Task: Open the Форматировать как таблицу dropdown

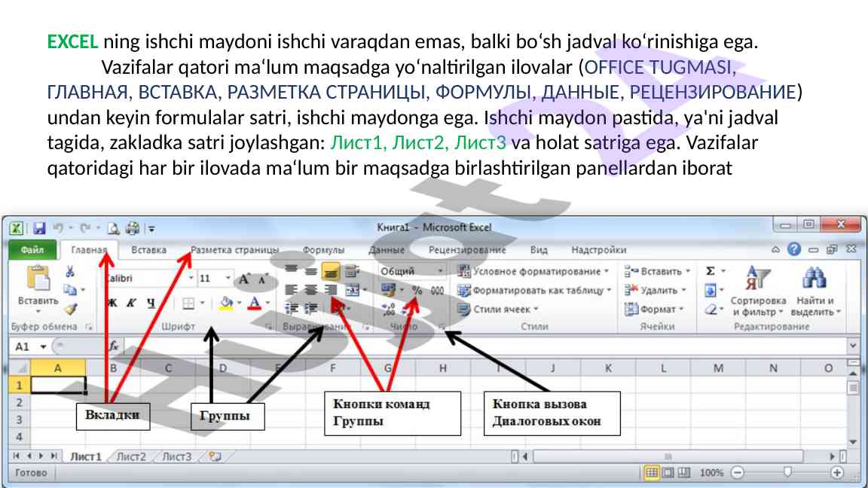Action: pyautogui.click(x=609, y=290)
